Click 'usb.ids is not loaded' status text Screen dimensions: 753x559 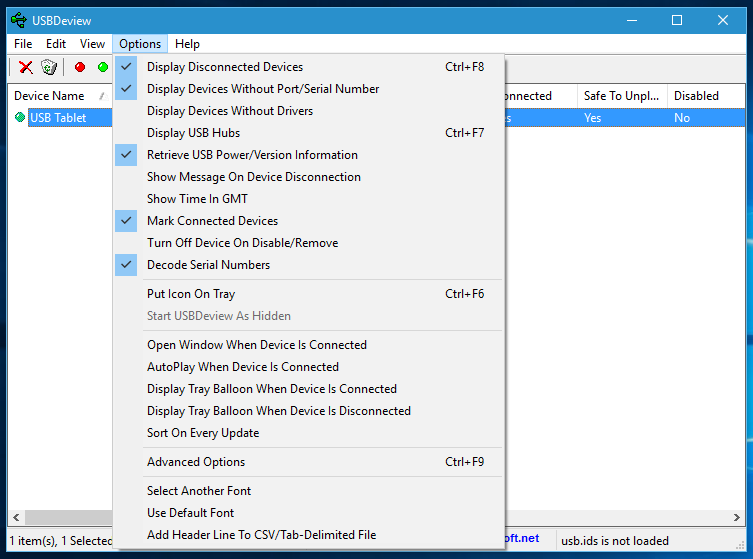pyautogui.click(x=615, y=541)
